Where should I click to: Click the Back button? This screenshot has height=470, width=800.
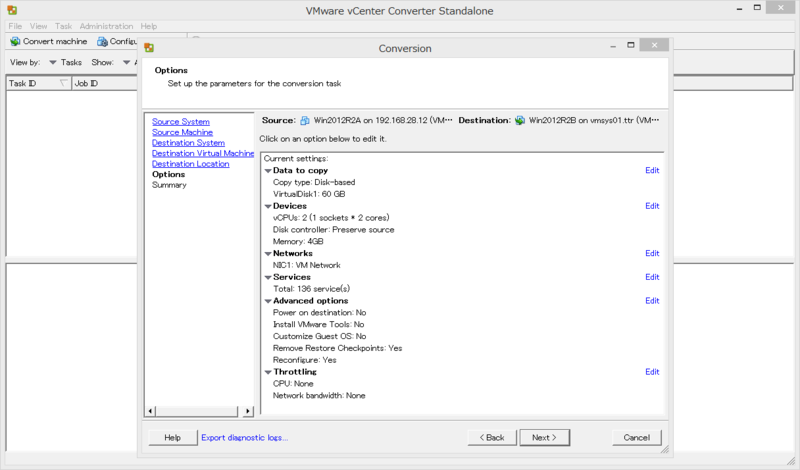pos(492,437)
